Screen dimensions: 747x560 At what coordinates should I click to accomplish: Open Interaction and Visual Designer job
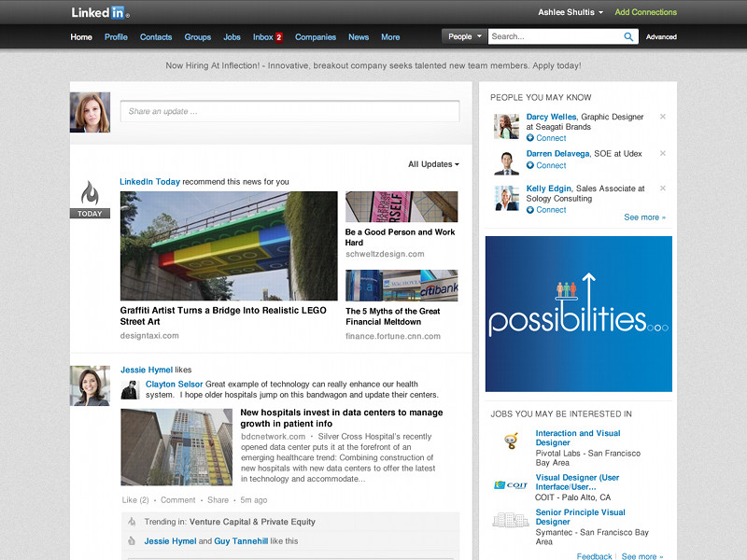tap(578, 438)
